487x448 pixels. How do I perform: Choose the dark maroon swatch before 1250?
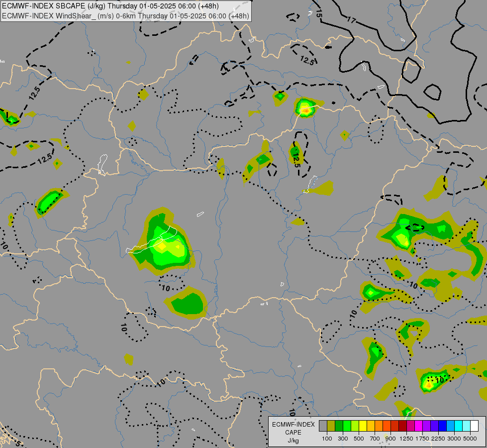[402, 426]
